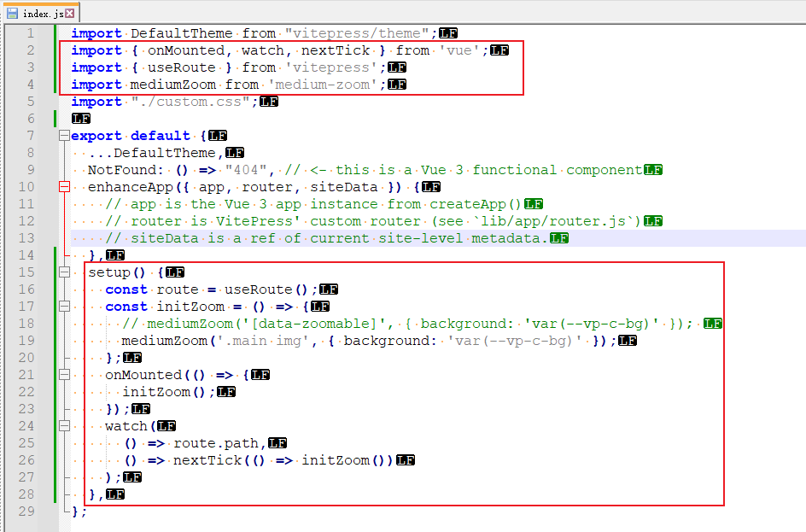The image size is (806, 532).
Task: Collapse the setup function on line 15
Action: tap(64, 272)
